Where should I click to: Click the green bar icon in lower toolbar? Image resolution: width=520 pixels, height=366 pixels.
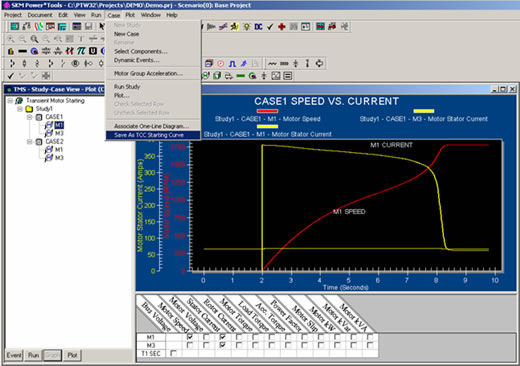pyautogui.click(x=240, y=76)
